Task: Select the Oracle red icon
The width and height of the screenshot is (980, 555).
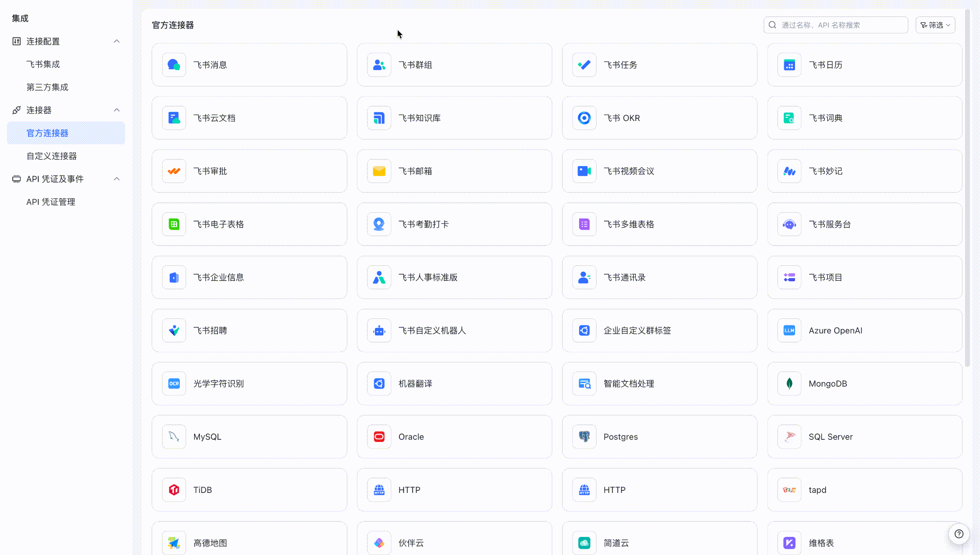Action: pos(379,436)
